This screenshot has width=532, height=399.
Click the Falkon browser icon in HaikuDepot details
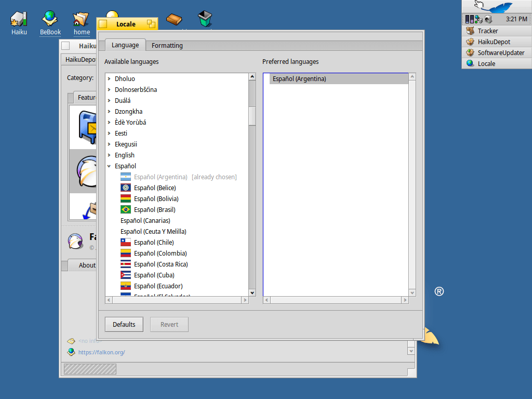point(75,241)
